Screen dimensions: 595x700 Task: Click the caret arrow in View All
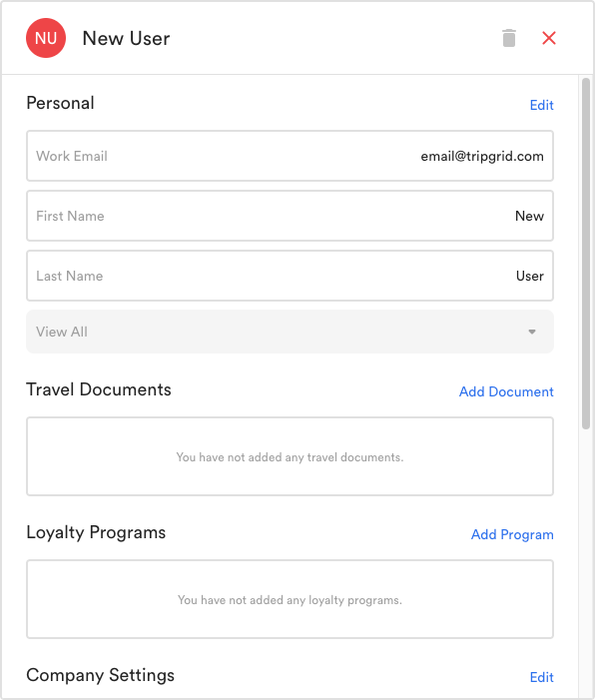tap(532, 332)
